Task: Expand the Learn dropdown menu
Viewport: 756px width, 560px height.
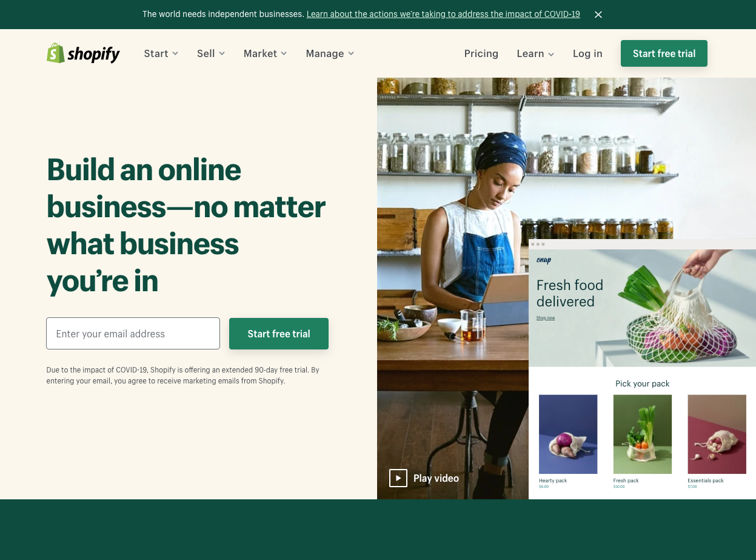Action: coord(535,53)
